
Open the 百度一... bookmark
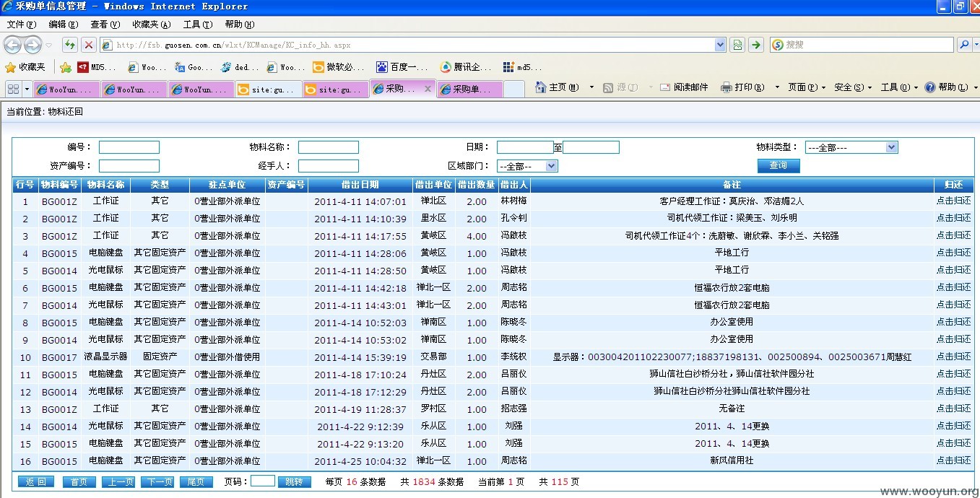402,67
